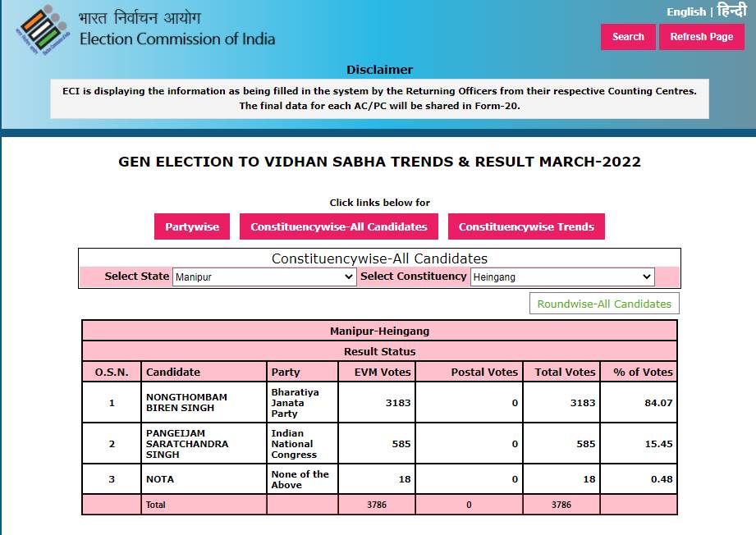The height and width of the screenshot is (535, 756).
Task: Click the NOTA row candidate cell
Action: click(204, 479)
